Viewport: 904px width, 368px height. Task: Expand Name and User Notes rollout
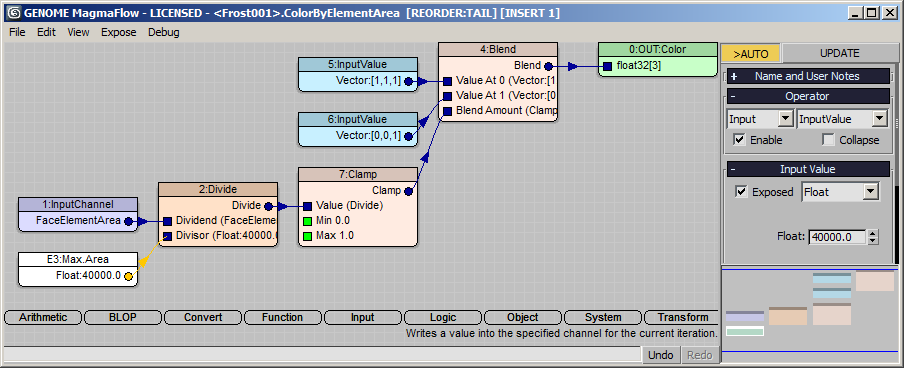point(807,76)
